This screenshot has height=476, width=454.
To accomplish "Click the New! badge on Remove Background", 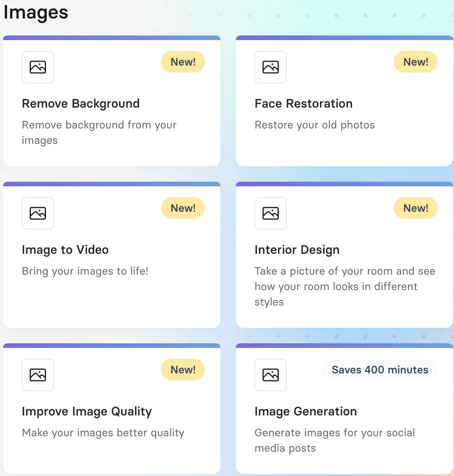I will coord(183,62).
